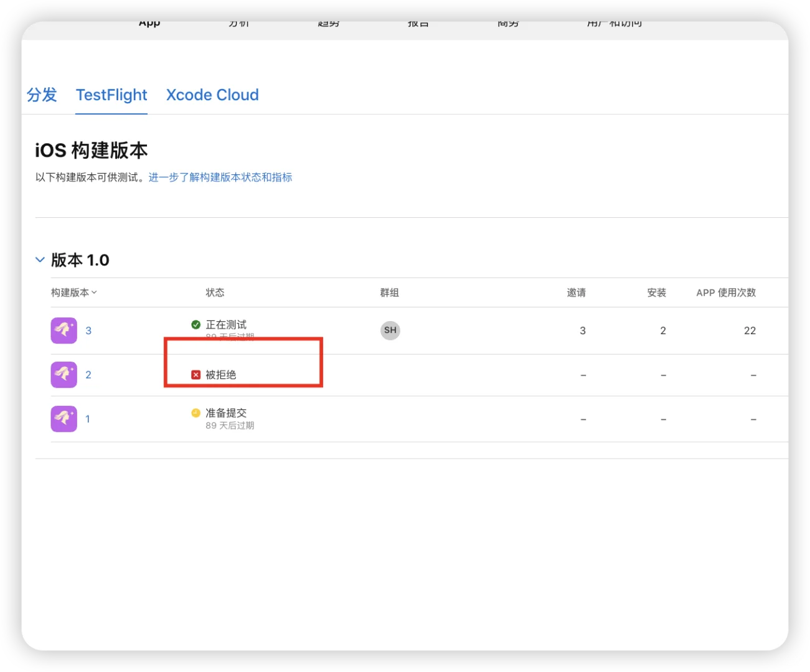The image size is (810, 672).
Task: Switch to the 分发 tab
Action: click(41, 95)
